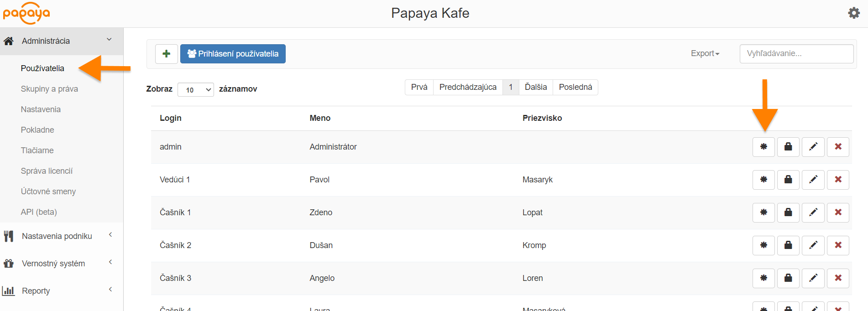Click the green plus add user button
This screenshot has width=868, height=311.
tap(166, 54)
